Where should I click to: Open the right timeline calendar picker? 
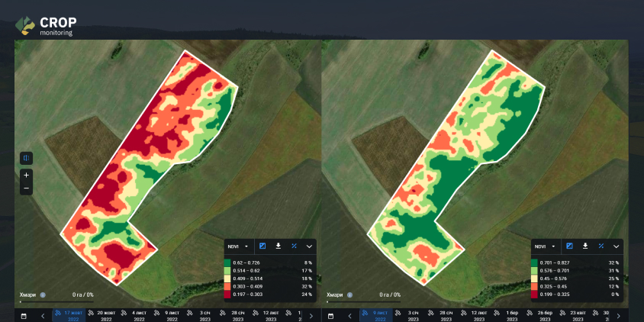[x=330, y=316]
